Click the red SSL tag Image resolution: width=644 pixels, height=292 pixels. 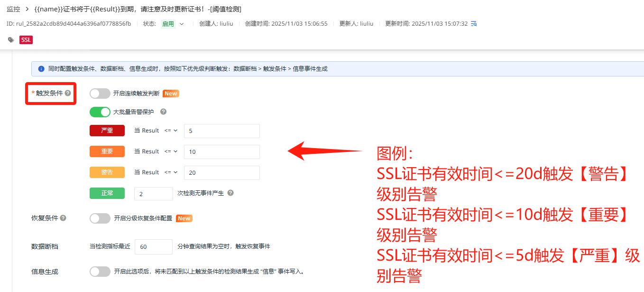click(26, 40)
